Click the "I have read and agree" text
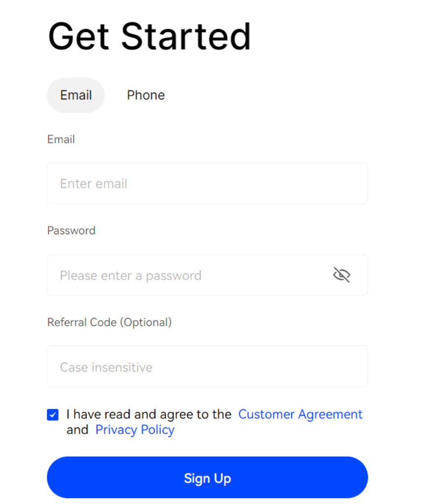This screenshot has height=504, width=431. pos(149,414)
